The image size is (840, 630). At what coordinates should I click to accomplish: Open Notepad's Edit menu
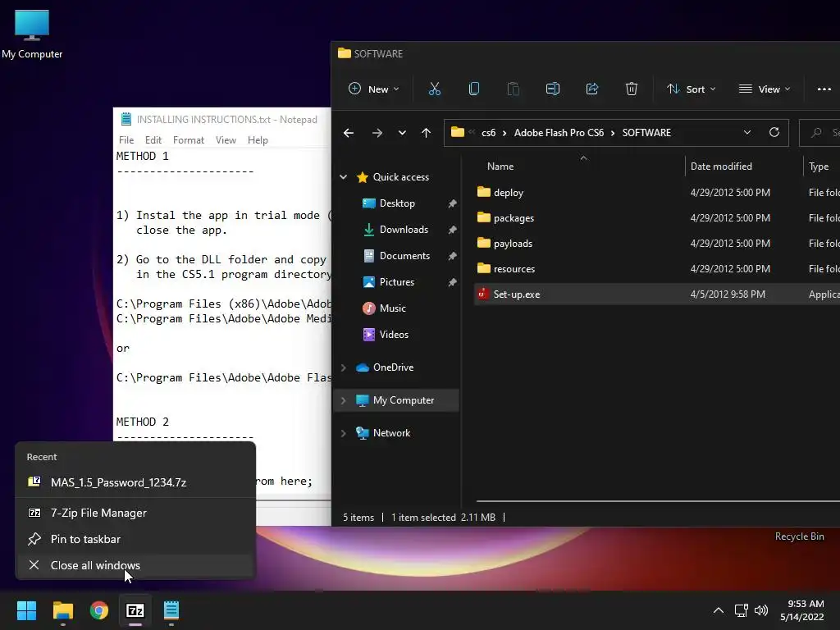(x=153, y=139)
